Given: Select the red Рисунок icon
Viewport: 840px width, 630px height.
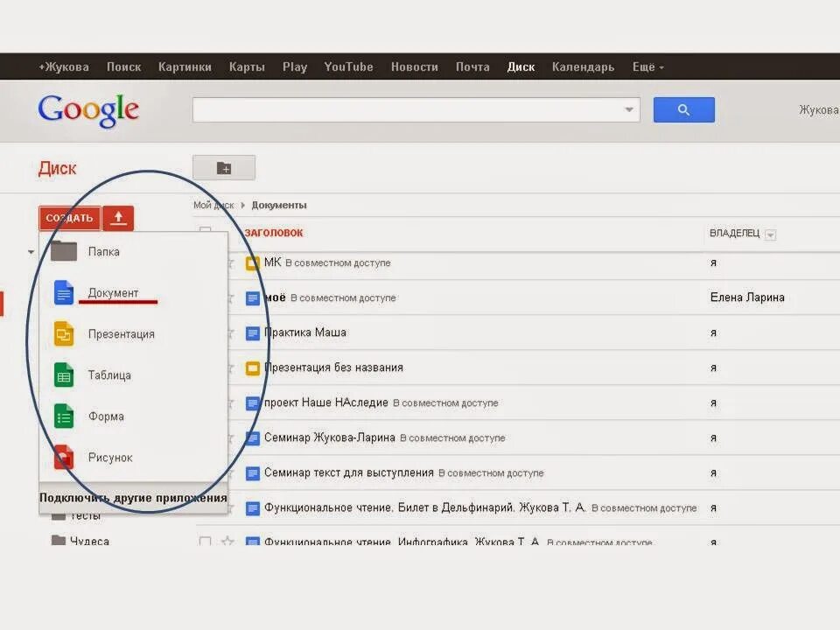Looking at the screenshot, I should 64,457.
